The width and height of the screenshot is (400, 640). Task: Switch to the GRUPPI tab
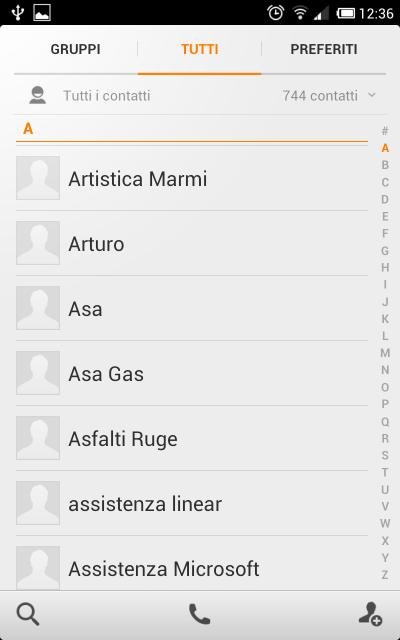coord(76,49)
